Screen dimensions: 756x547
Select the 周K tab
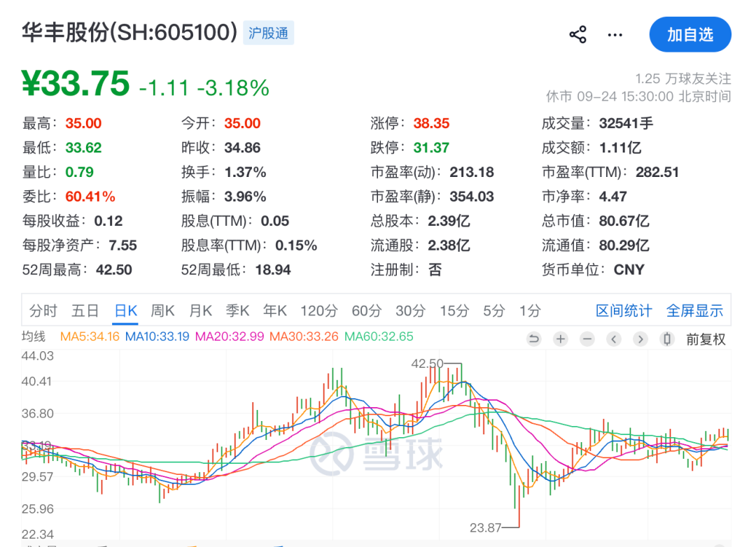pos(162,311)
